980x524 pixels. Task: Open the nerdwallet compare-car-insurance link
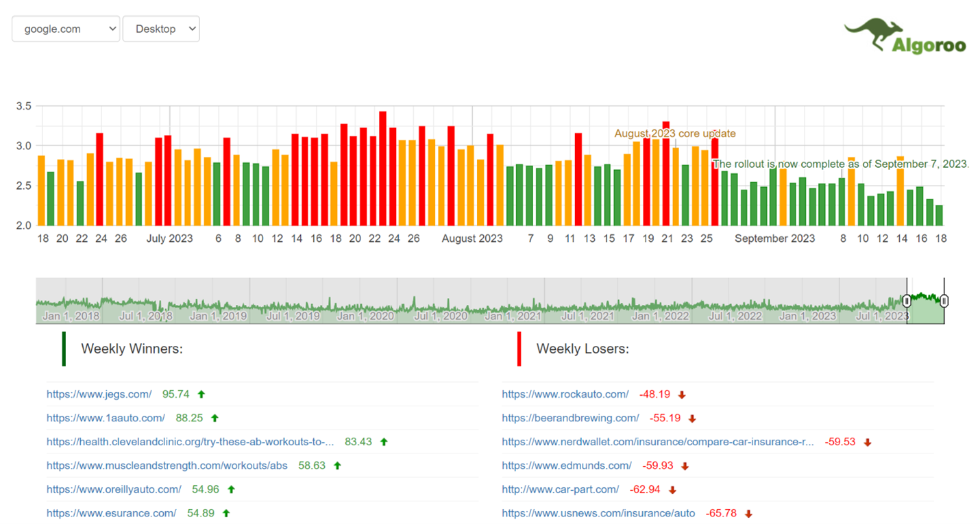point(658,442)
